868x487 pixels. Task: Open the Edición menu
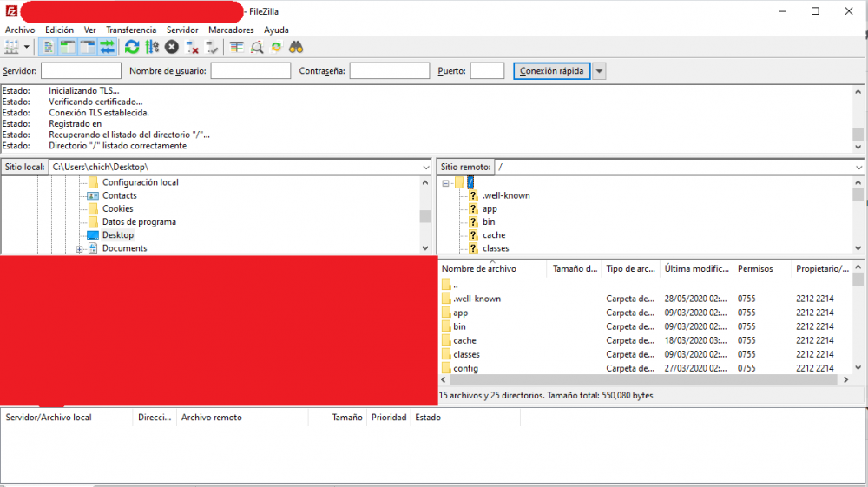(x=59, y=30)
